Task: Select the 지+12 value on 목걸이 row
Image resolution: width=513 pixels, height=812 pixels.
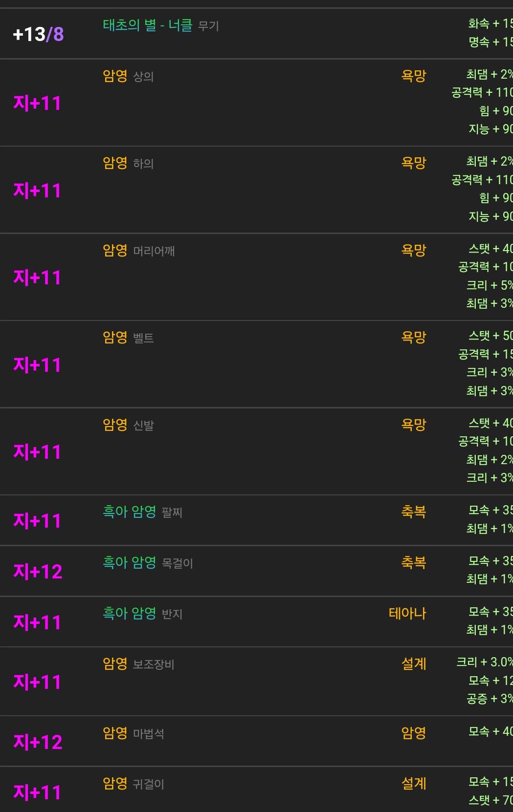Action: 38,572
